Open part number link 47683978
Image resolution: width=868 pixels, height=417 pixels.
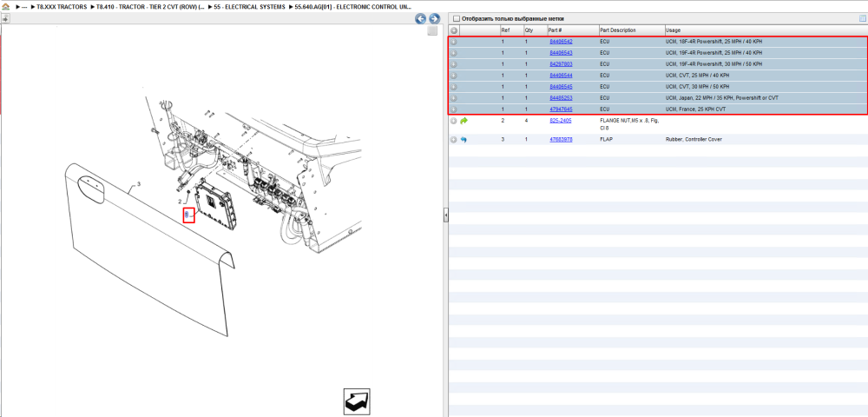561,140
